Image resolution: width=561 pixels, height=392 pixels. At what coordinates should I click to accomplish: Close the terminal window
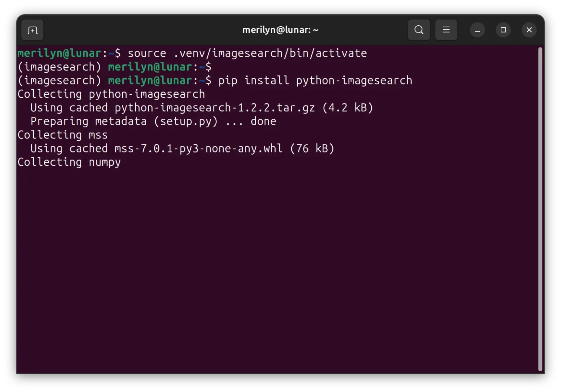529,30
